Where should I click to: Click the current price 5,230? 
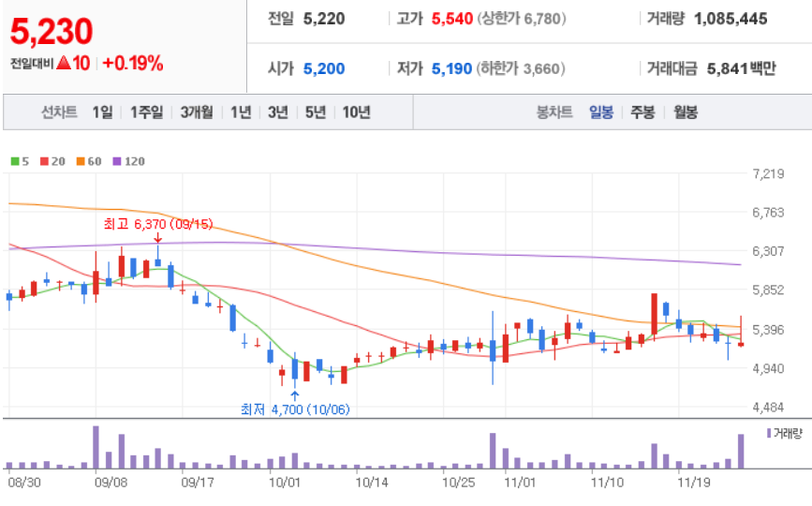click(52, 31)
